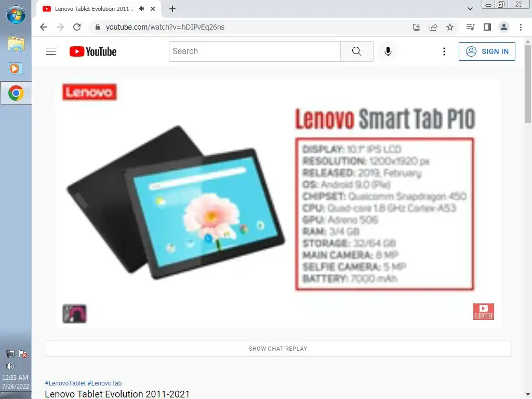Open the media controls icon in toolbar
Image resolution: width=532 pixels, height=399 pixels.
coord(470,27)
